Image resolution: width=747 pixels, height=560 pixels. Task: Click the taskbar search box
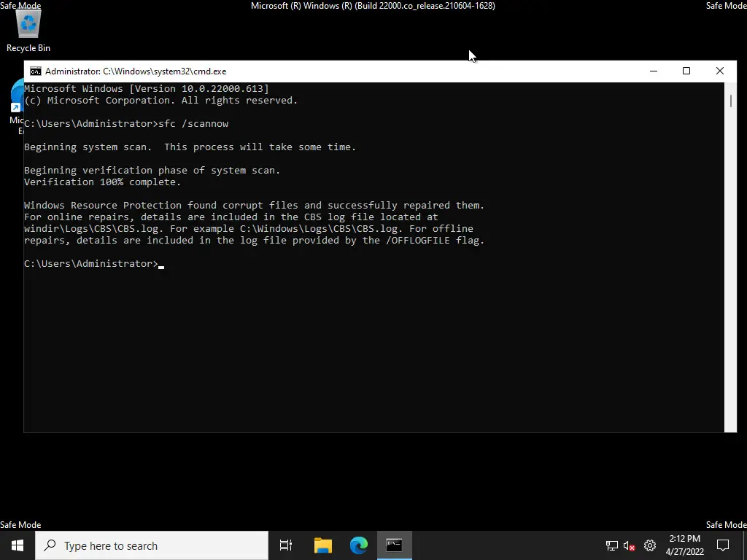(152, 545)
